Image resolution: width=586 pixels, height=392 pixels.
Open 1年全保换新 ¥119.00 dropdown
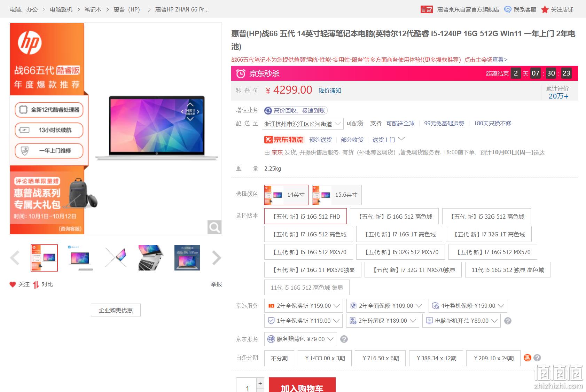point(303,321)
